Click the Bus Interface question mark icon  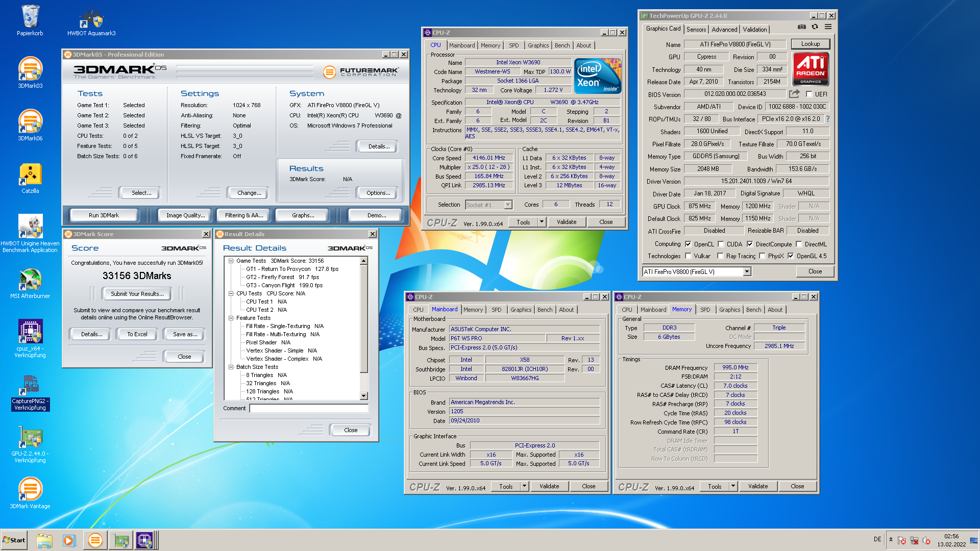[x=828, y=119]
